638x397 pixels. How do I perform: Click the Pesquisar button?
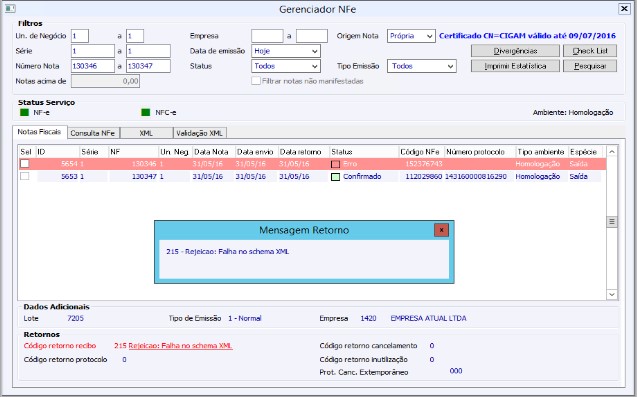click(x=590, y=66)
